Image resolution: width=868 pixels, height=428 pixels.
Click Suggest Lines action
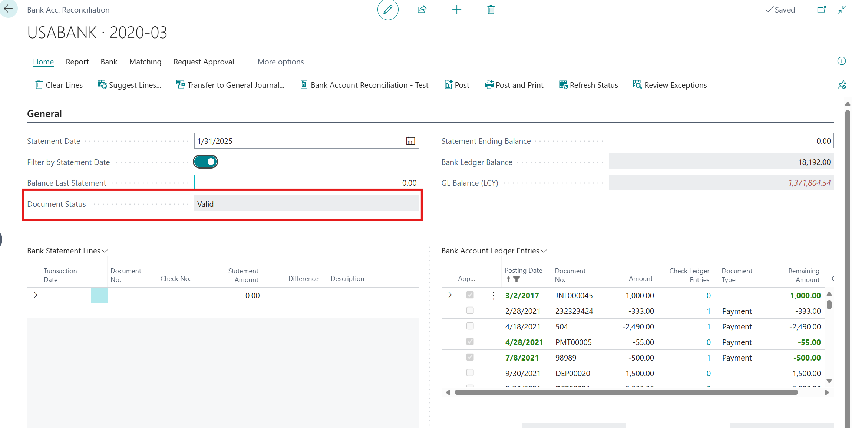click(x=129, y=85)
